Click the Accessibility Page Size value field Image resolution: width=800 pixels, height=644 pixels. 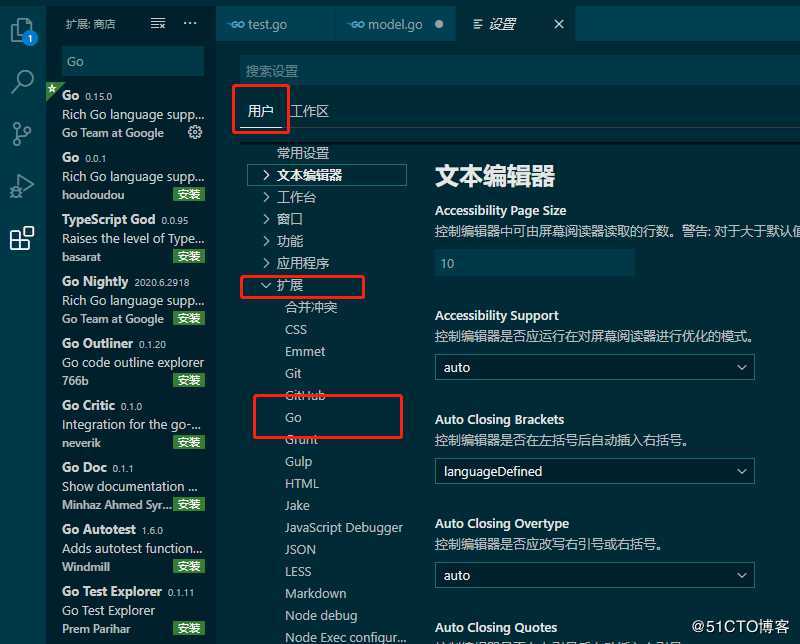coord(535,263)
